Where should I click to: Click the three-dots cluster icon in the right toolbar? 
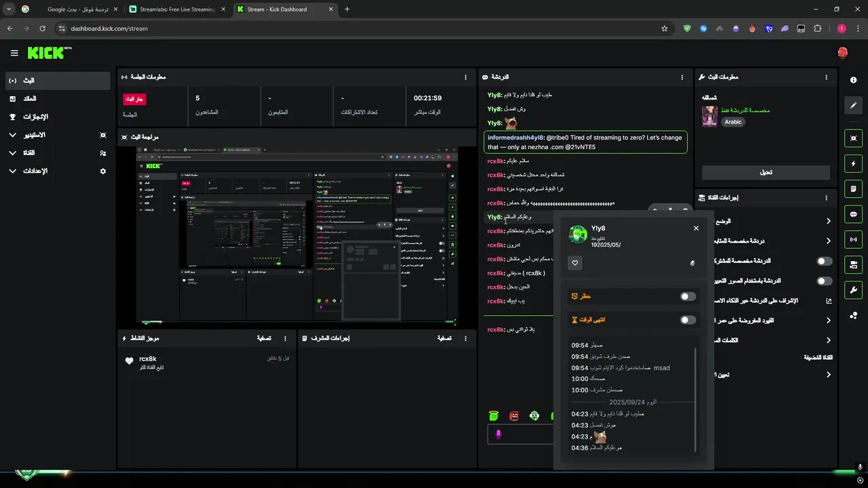tap(853, 315)
